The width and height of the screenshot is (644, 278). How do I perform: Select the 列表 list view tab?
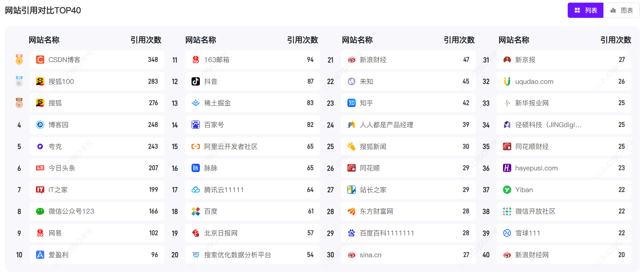586,10
